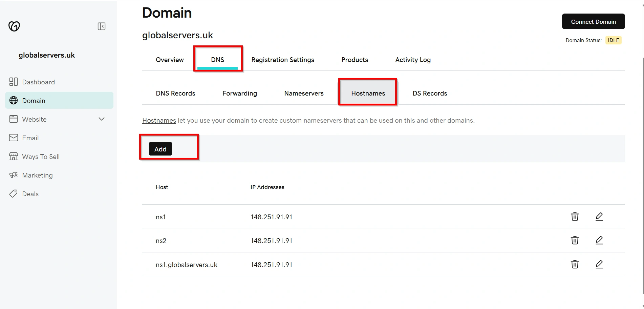Image resolution: width=644 pixels, height=309 pixels.
Task: Click the ns1.globalservers.uk host text
Action: coord(187,265)
